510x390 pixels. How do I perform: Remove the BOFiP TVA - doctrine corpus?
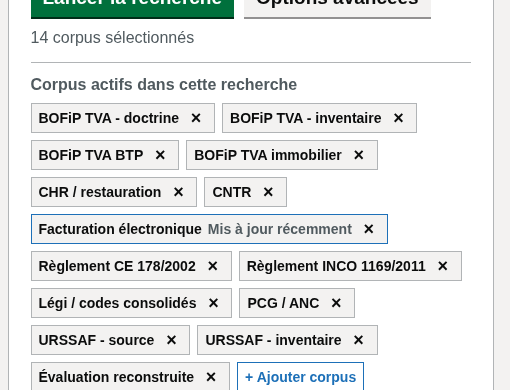(196, 118)
